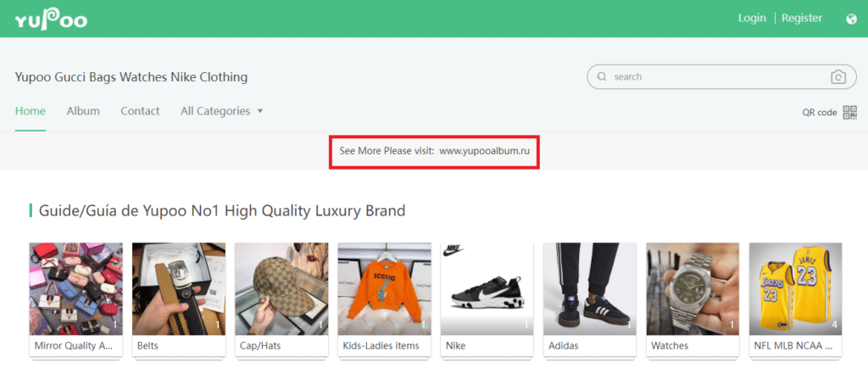Open the QR code icon
Viewport: 868px width, 374px height.
(849, 112)
